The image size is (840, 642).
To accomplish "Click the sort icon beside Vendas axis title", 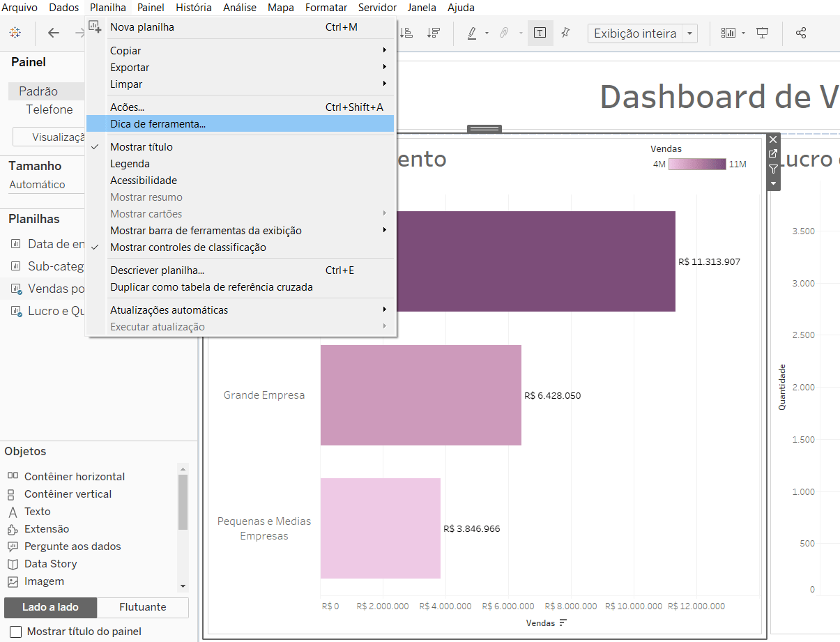I will [563, 622].
